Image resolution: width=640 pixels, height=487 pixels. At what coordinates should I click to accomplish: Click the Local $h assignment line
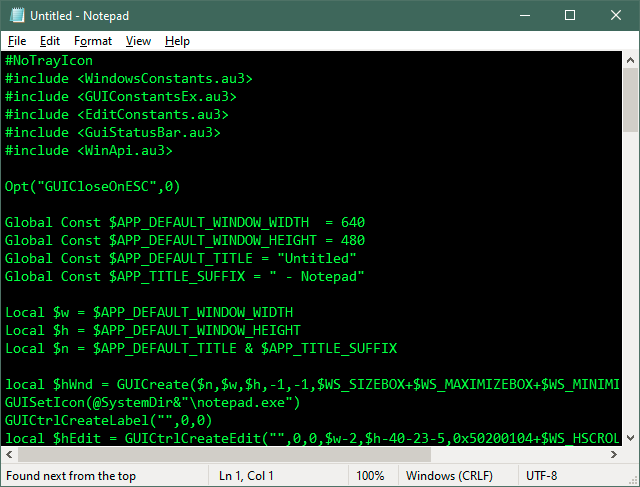pyautogui.click(x=153, y=330)
